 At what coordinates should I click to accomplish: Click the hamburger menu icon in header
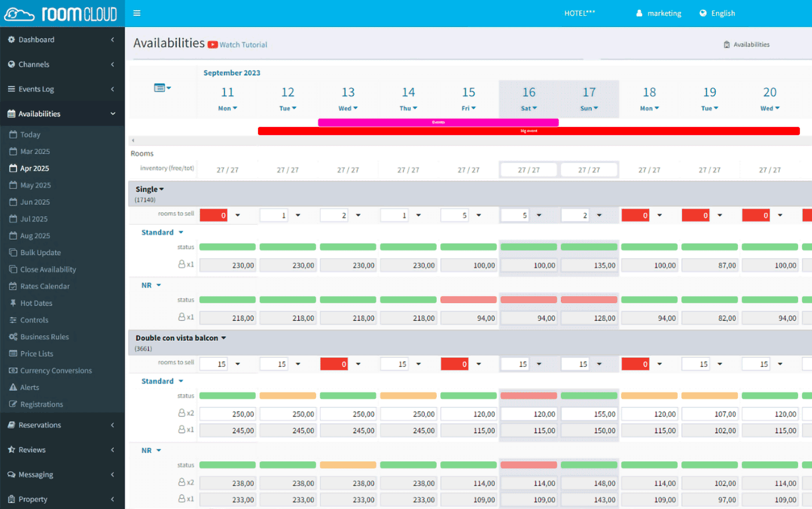(x=137, y=13)
